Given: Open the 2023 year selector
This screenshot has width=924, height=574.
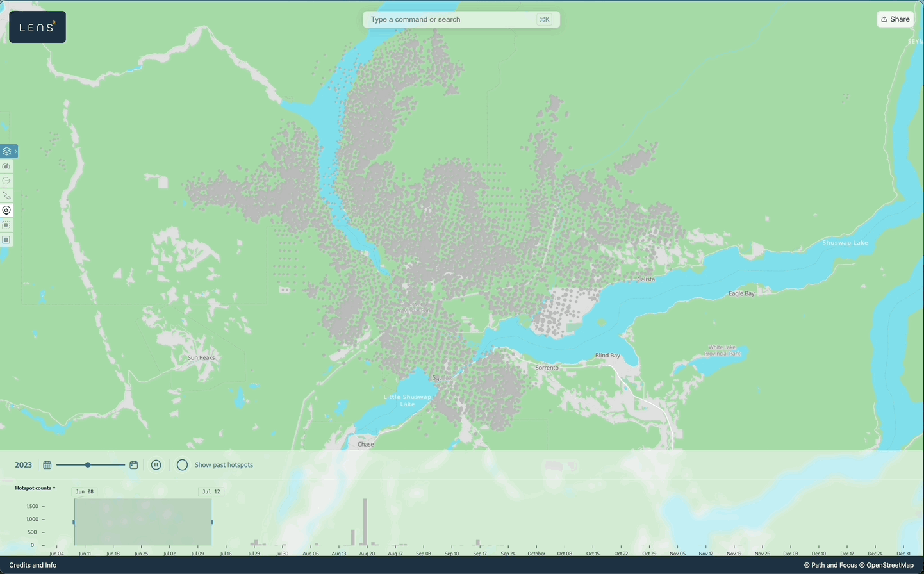Looking at the screenshot, I should click(x=23, y=465).
